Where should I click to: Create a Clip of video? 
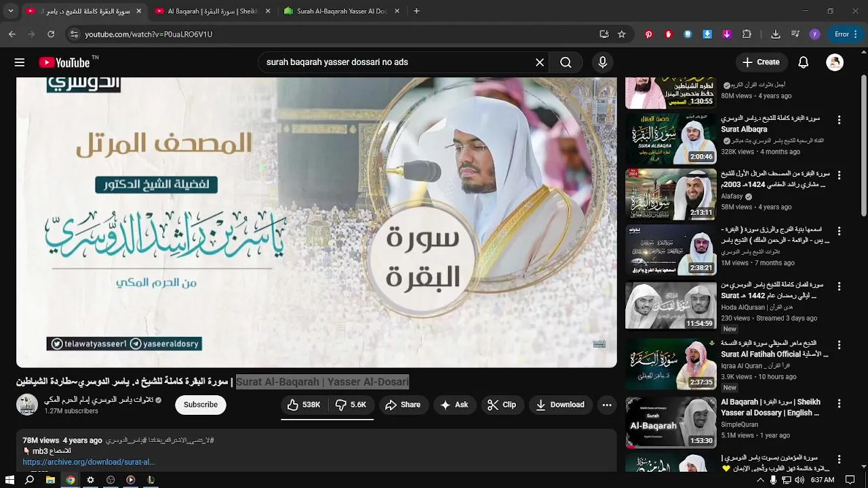click(502, 405)
